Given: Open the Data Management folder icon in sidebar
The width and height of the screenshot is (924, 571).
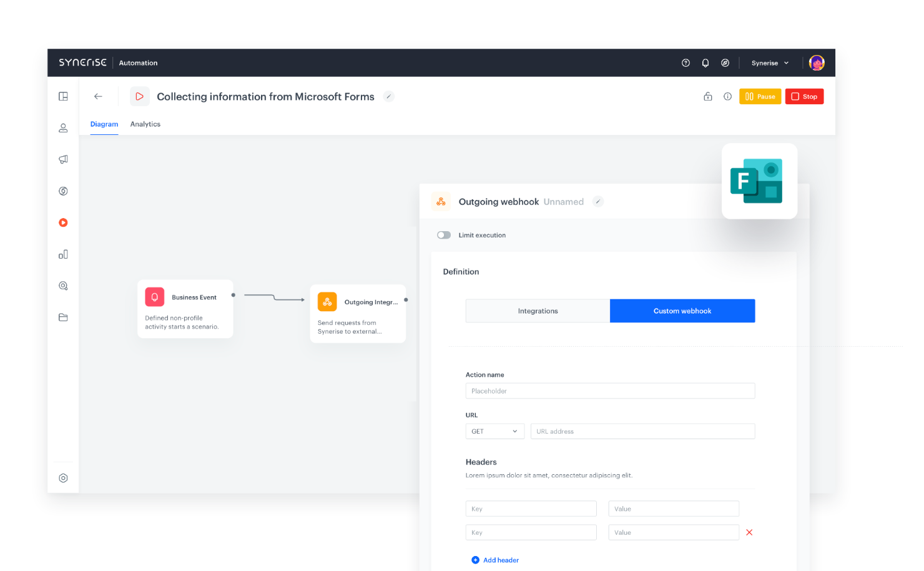Looking at the screenshot, I should tap(63, 317).
